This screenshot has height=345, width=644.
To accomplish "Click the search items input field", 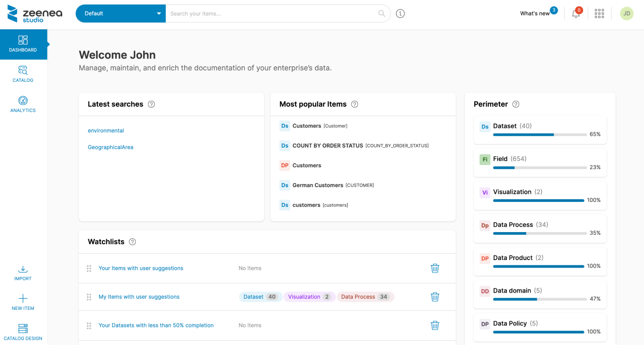I will point(271,14).
